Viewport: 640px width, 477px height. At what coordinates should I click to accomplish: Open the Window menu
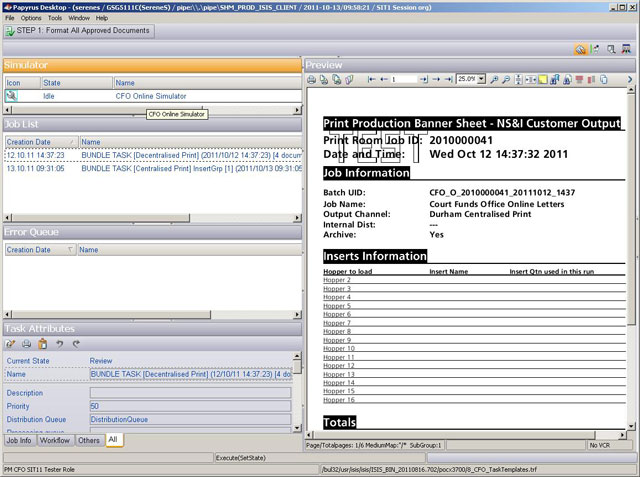pyautogui.click(x=79, y=18)
